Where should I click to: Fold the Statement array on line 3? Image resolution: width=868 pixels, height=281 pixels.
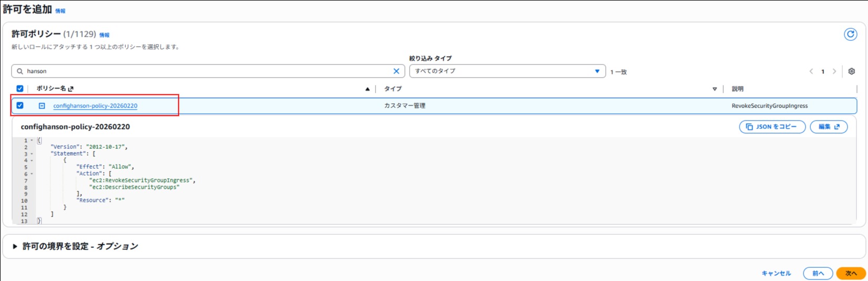(32, 154)
